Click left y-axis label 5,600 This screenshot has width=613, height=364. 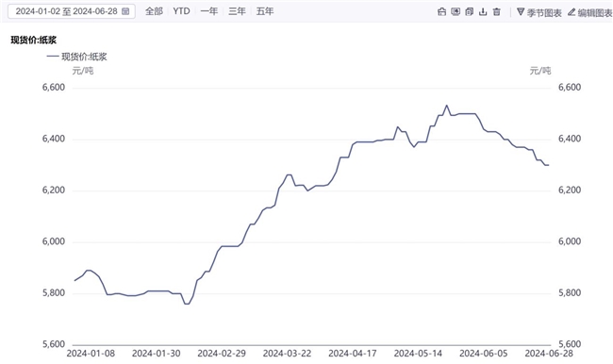click(x=54, y=344)
